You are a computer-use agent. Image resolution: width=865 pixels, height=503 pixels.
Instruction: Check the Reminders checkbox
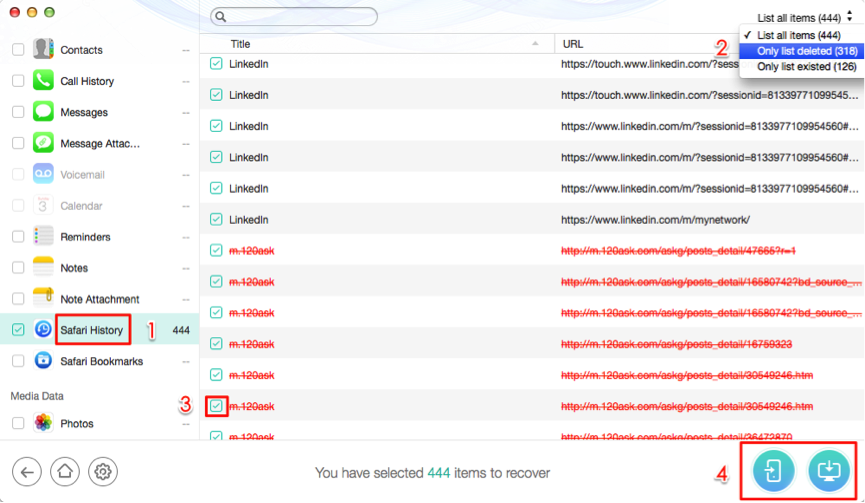pos(18,237)
